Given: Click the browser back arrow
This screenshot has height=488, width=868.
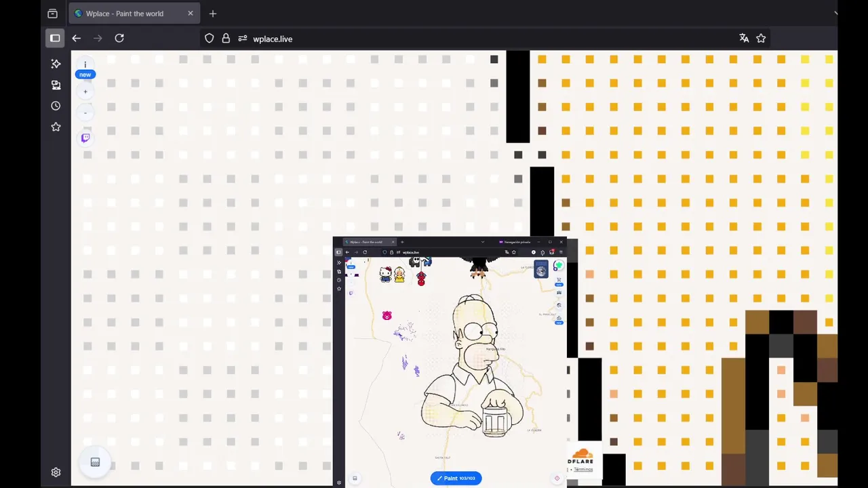Looking at the screenshot, I should (77, 38).
